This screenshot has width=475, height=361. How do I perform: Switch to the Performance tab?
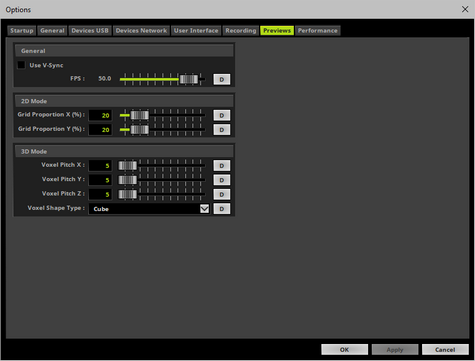[x=318, y=30]
